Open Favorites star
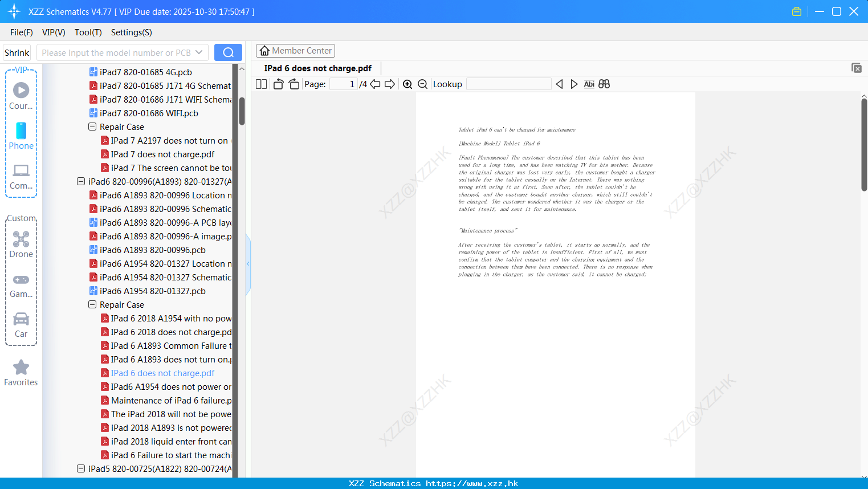 [x=21, y=373]
